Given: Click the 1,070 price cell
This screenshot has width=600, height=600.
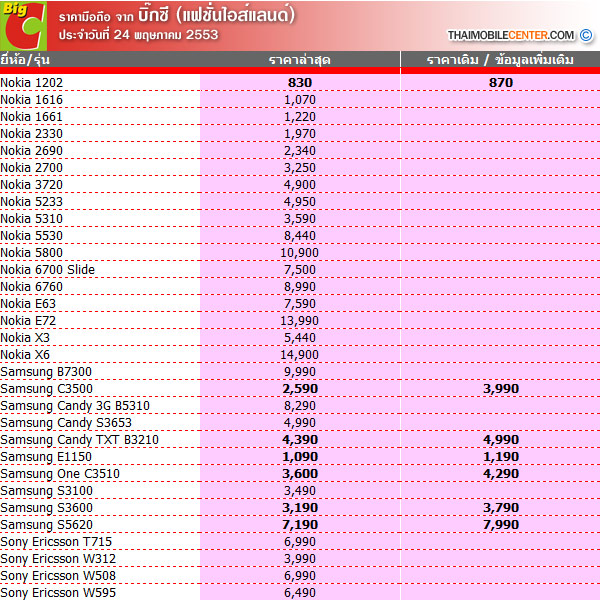Looking at the screenshot, I should pos(300,100).
